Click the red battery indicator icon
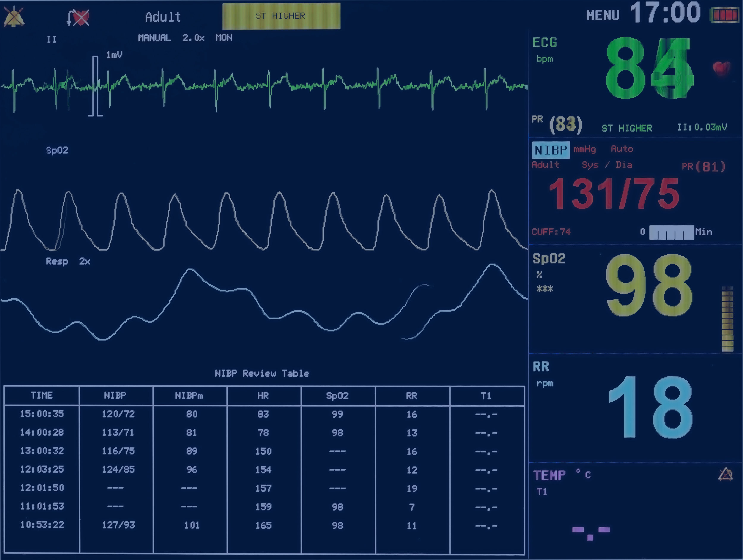This screenshot has height=560, width=743. click(725, 15)
